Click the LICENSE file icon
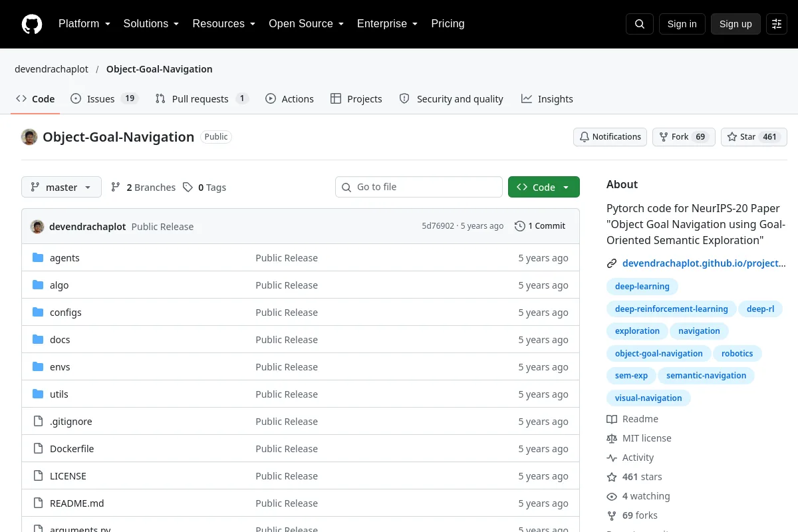This screenshot has height=532, width=798. pos(38,476)
